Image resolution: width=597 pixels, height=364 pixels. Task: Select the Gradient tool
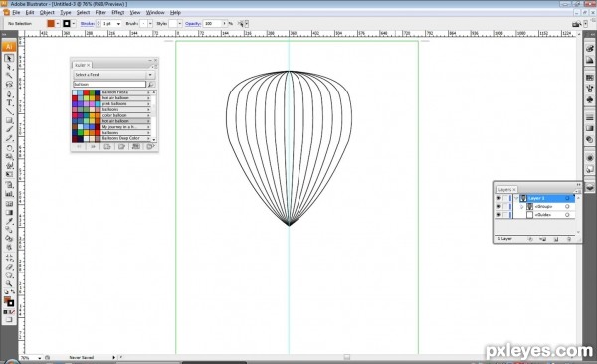tap(9, 213)
